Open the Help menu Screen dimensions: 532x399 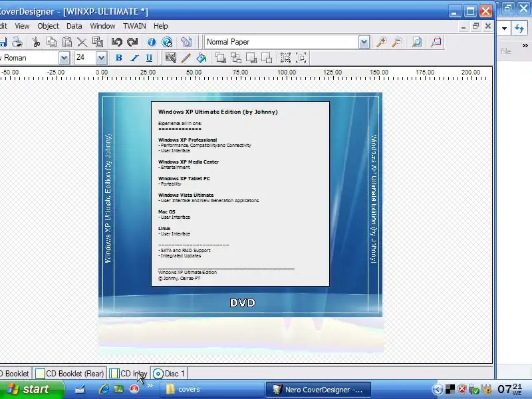pyautogui.click(x=160, y=26)
